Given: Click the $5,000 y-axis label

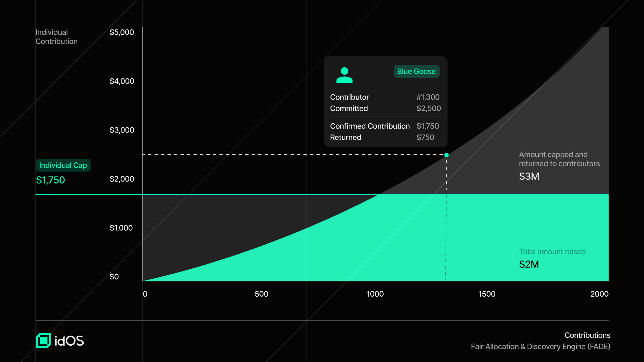Looking at the screenshot, I should click(x=122, y=32).
